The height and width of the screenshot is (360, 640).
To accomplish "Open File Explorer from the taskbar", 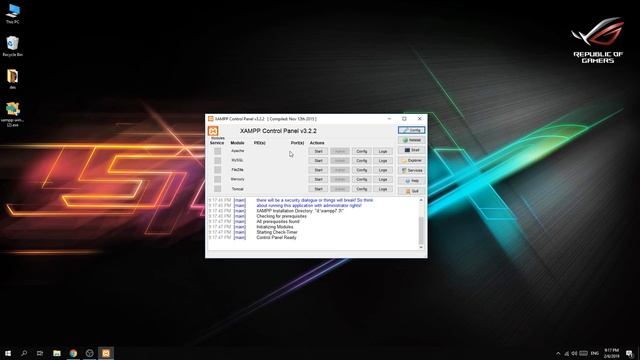I will tap(57, 353).
